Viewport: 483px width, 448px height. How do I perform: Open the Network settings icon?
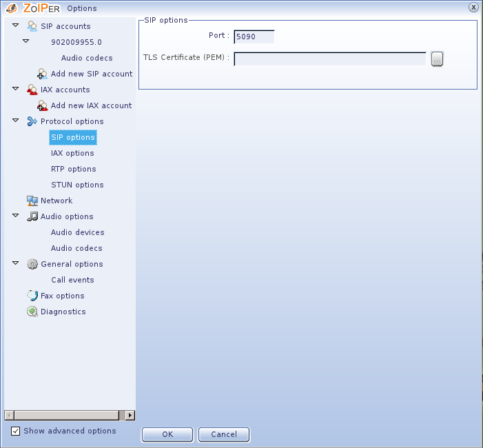pyautogui.click(x=32, y=201)
